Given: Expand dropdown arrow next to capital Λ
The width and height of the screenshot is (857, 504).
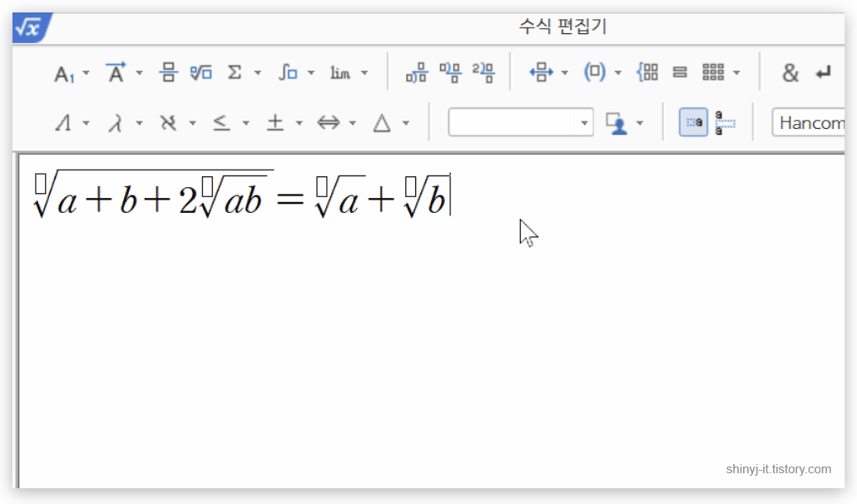Looking at the screenshot, I should tap(86, 123).
